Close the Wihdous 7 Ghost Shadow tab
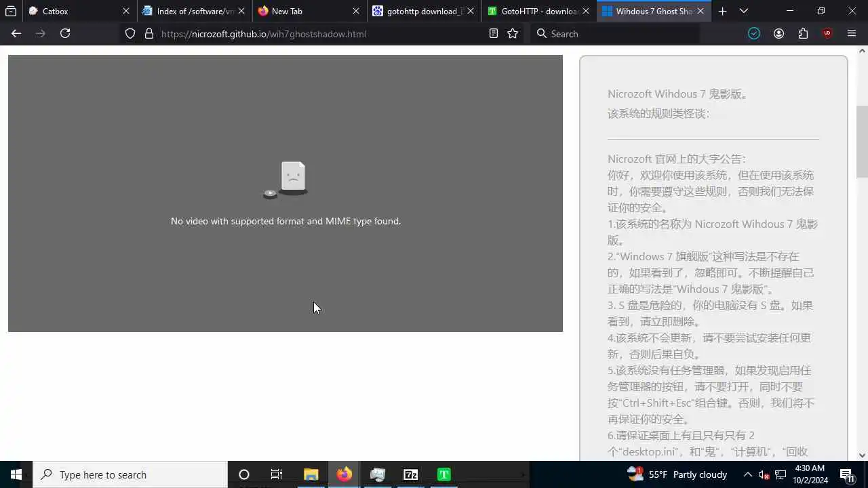The image size is (868, 488). click(701, 11)
